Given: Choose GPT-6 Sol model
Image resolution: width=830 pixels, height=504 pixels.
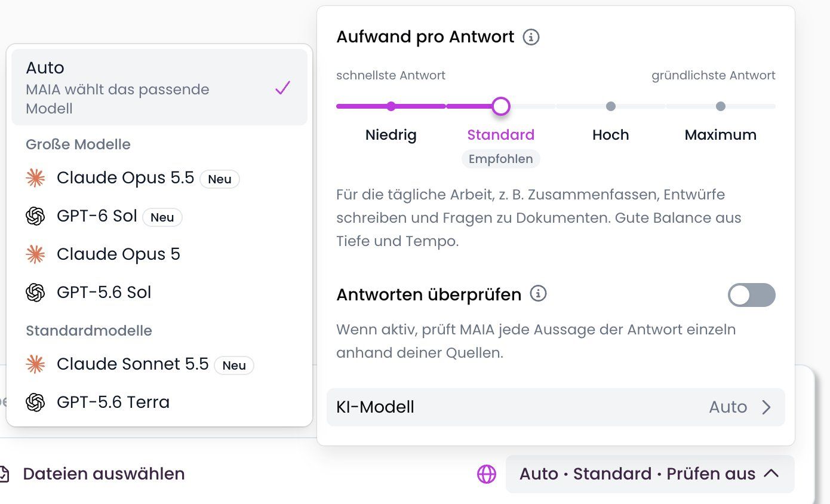Looking at the screenshot, I should 159,216.
